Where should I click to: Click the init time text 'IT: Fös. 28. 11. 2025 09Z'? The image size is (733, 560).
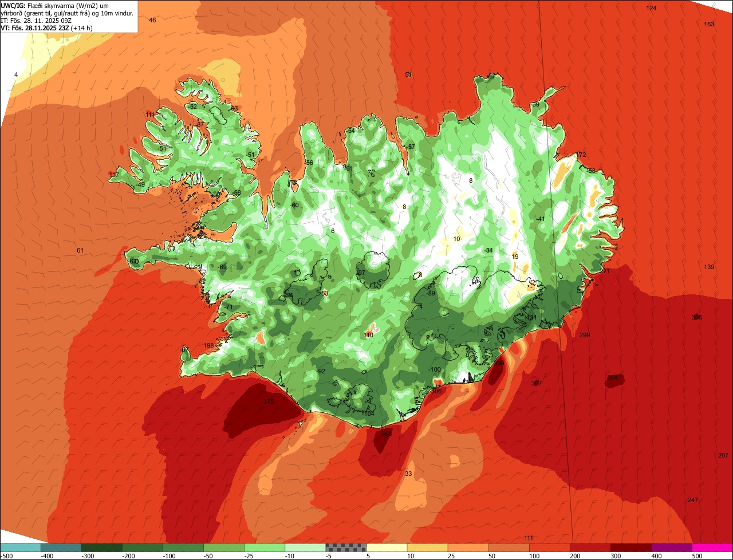tap(37, 20)
